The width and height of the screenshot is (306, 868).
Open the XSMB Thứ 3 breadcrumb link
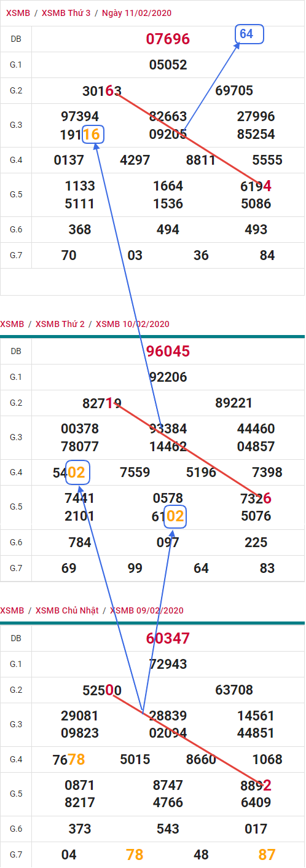tap(66, 13)
